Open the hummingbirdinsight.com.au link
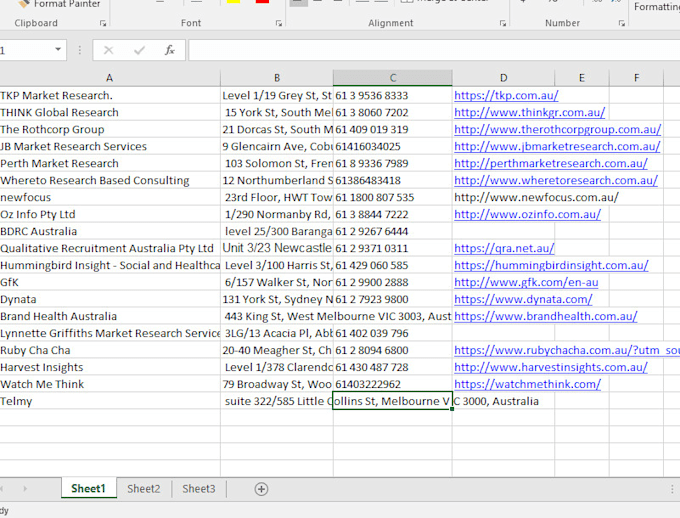 pos(551,265)
